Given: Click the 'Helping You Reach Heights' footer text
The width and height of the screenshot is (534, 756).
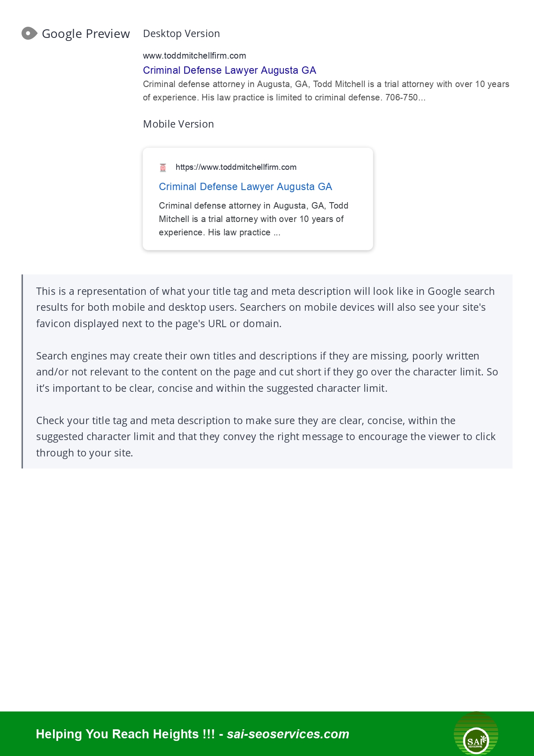Looking at the screenshot, I should (125, 734).
